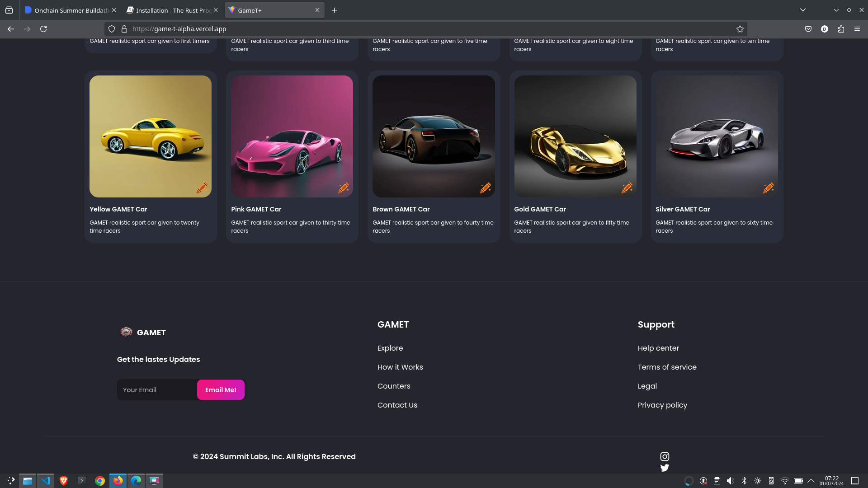Click the pencil edit icon on Silver GAMET Car
This screenshot has width=868, height=488.
pyautogui.click(x=768, y=188)
